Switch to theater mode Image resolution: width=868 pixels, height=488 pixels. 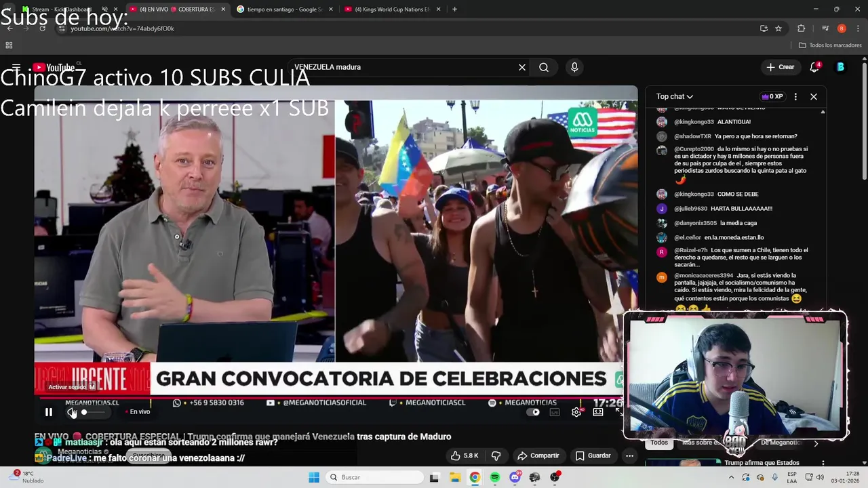tap(598, 412)
